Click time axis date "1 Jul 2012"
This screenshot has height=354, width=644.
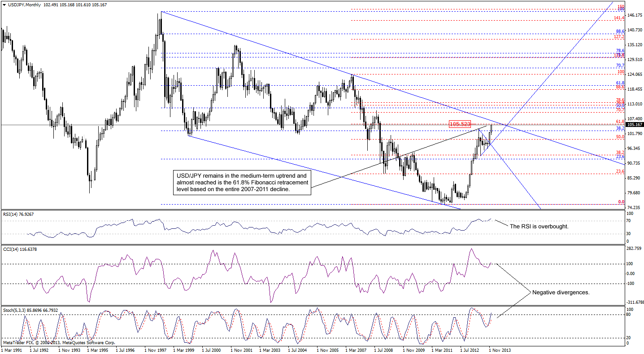[470, 350]
